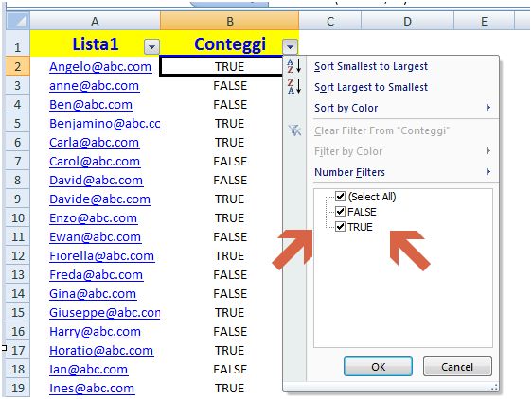Open Number Filters menu entry
Viewport: 532px width, 399px height.
coord(349,172)
